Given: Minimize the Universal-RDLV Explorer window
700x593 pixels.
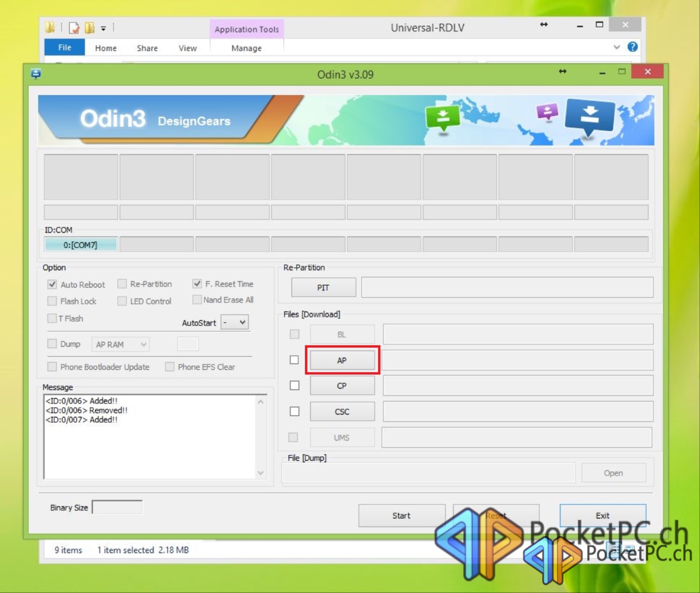Looking at the screenshot, I should [x=580, y=26].
